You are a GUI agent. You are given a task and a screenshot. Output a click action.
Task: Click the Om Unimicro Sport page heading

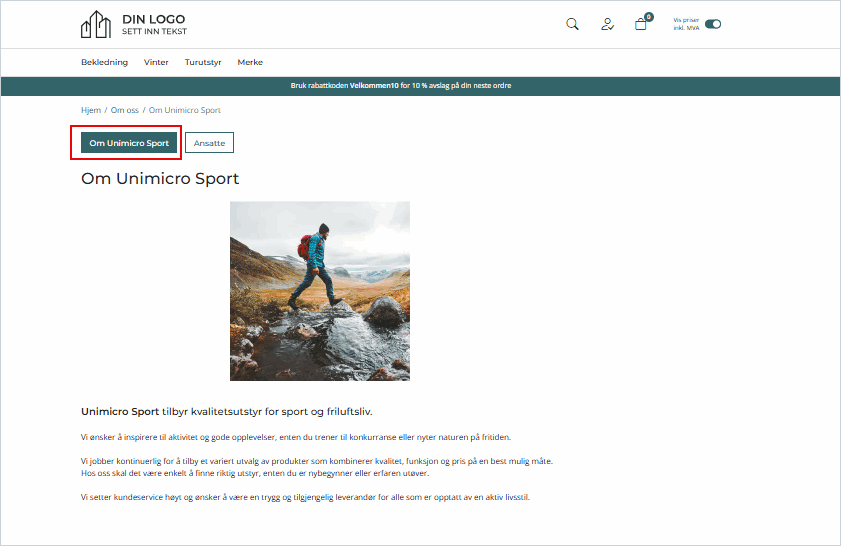[x=160, y=179]
